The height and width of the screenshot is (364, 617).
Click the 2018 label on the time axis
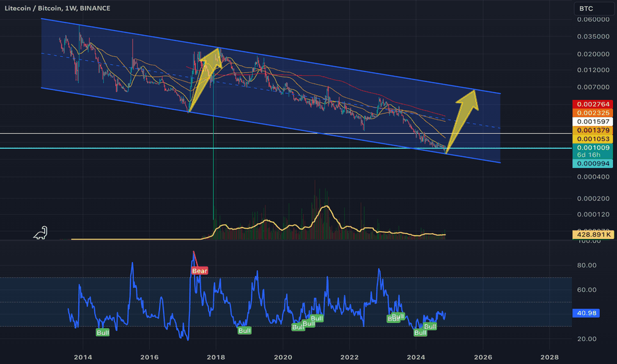(x=216, y=357)
